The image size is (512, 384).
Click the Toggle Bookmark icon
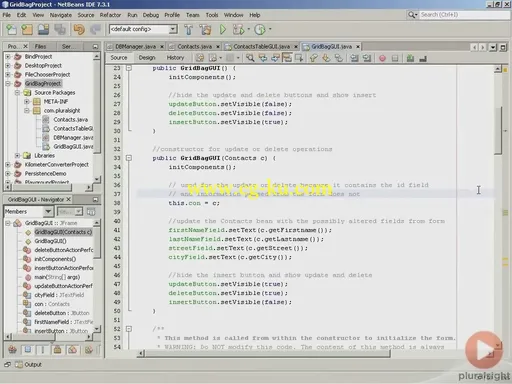339,58
